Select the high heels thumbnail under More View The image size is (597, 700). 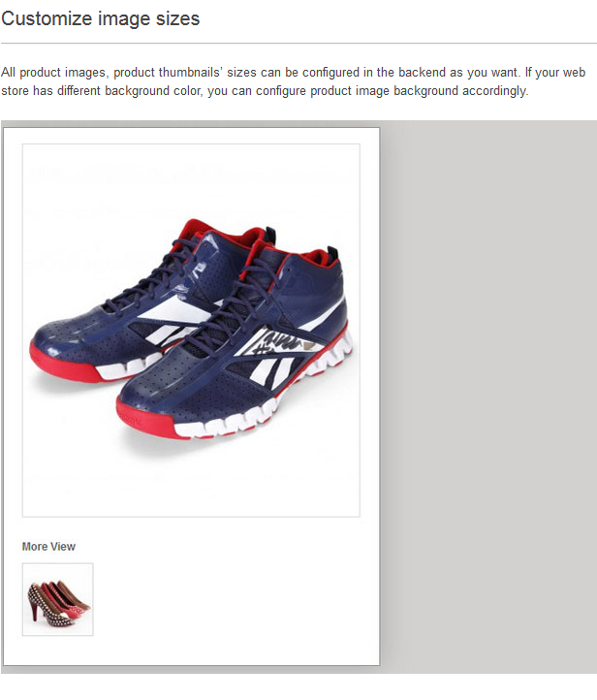pos(58,599)
